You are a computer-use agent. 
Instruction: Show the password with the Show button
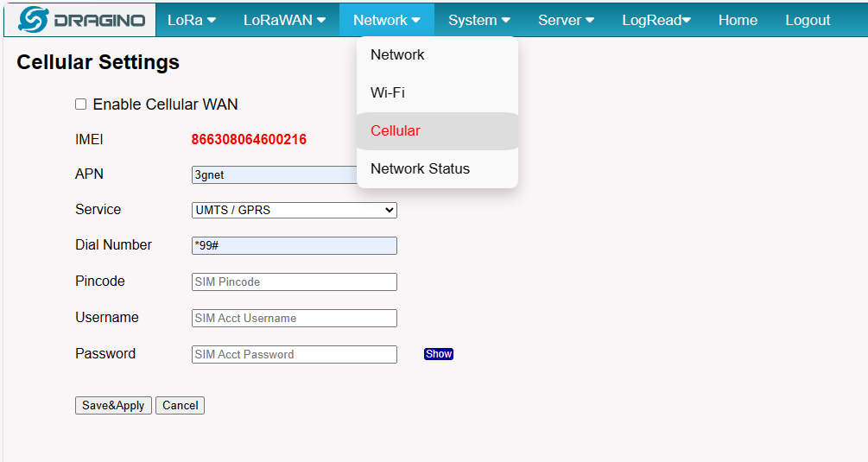click(439, 354)
